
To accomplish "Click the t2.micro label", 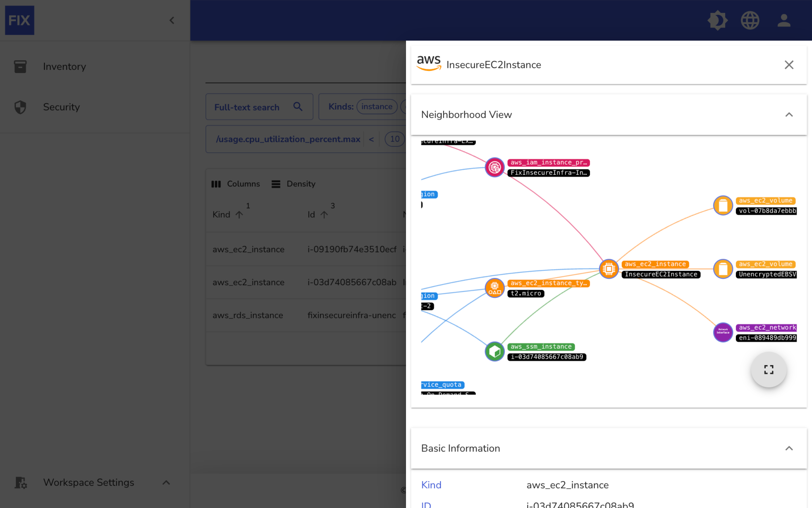I will [526, 293].
